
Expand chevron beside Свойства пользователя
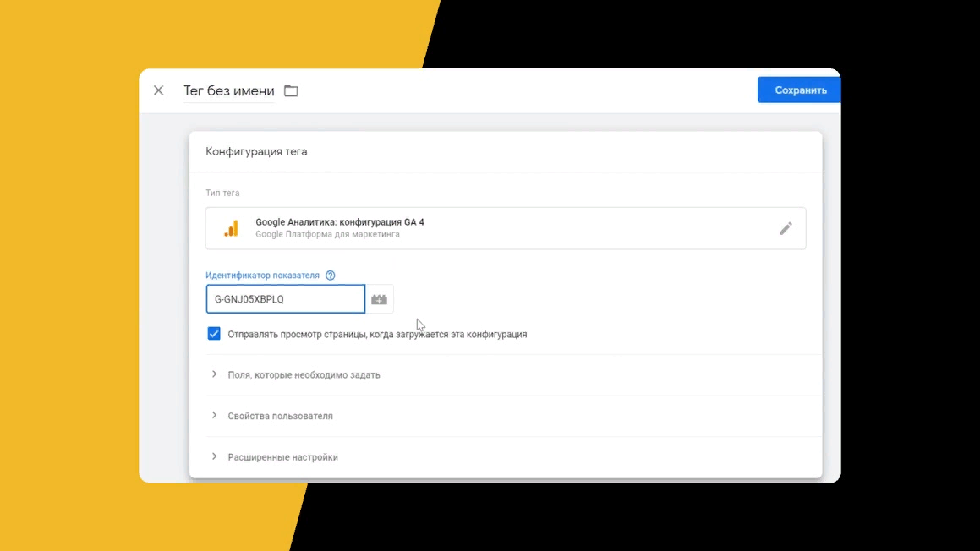215,416
